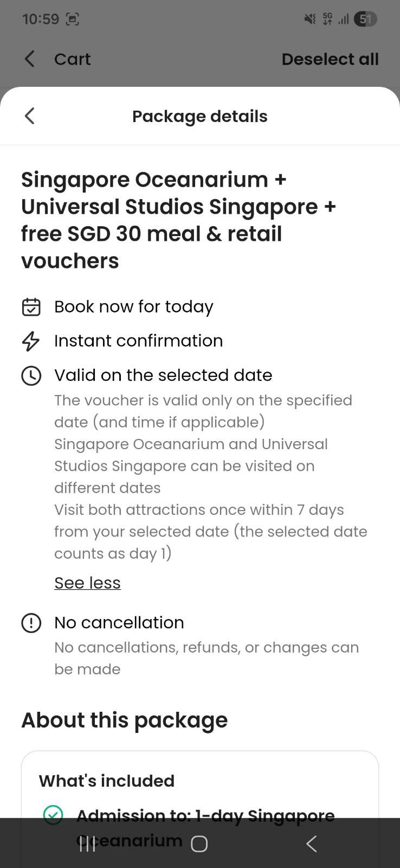Tap the Android home button

199,844
